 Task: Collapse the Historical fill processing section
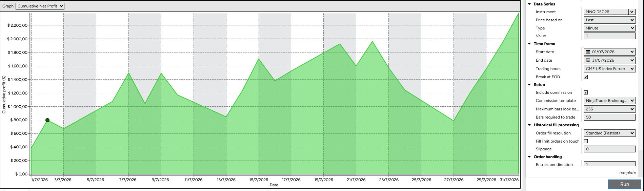[x=529, y=125]
